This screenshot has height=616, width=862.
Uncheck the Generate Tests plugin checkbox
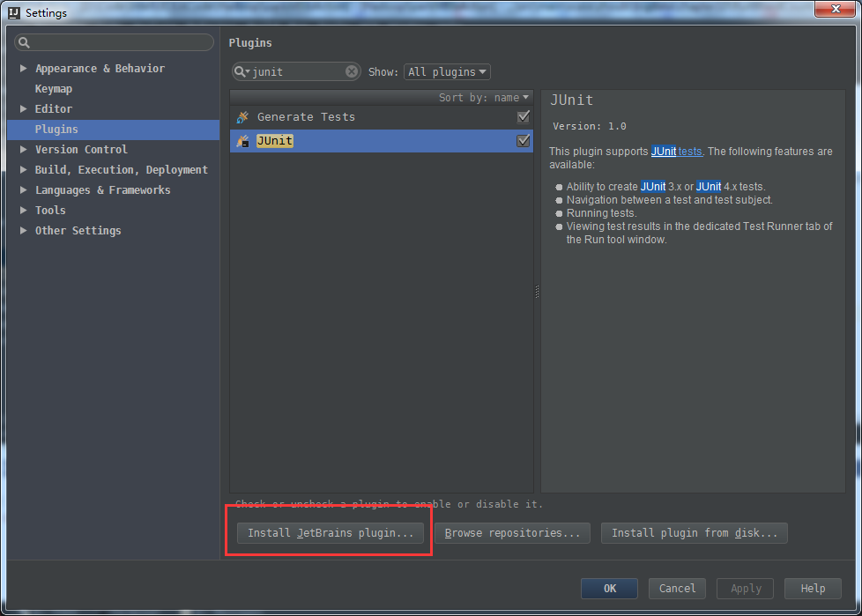coord(524,116)
